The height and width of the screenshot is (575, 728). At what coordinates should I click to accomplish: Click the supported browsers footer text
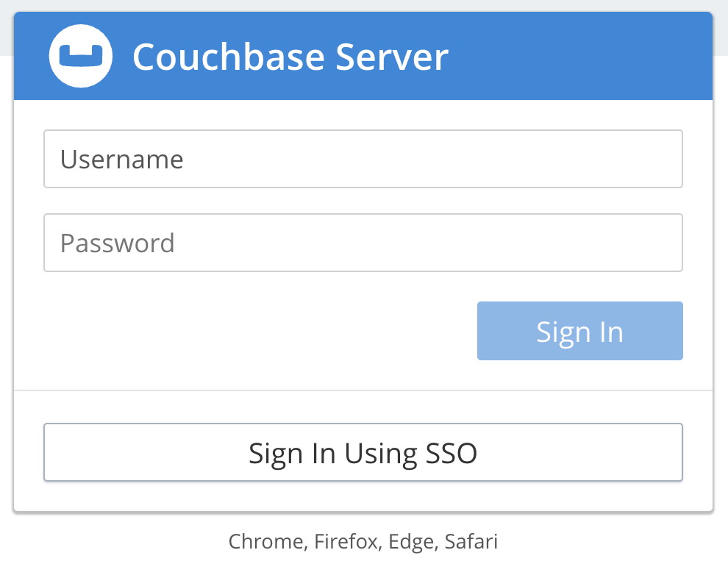[x=363, y=543]
